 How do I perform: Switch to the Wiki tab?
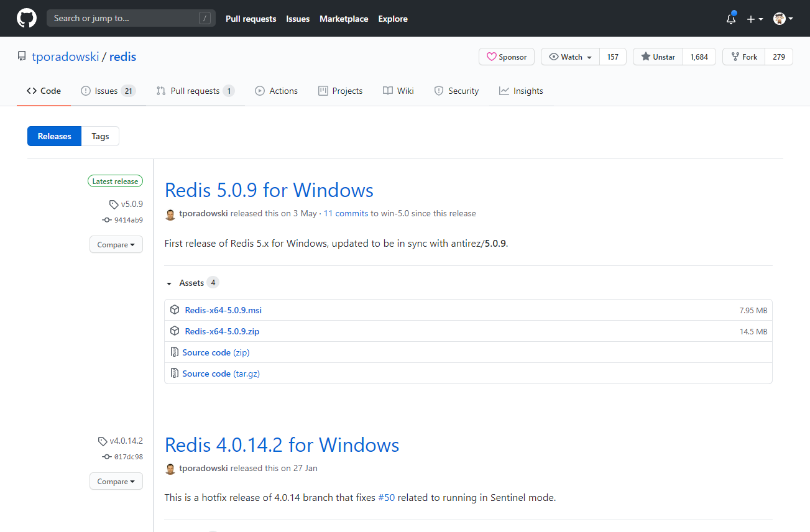(398, 91)
